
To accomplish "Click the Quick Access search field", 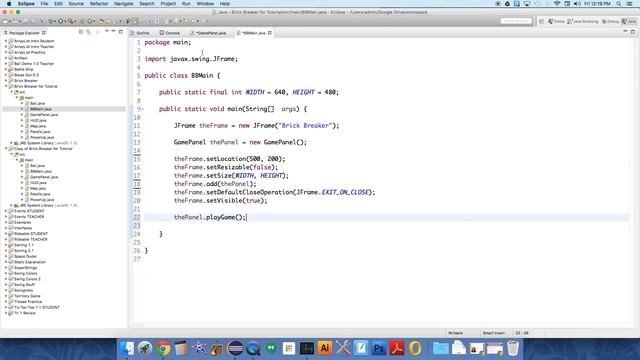I will pos(516,21).
